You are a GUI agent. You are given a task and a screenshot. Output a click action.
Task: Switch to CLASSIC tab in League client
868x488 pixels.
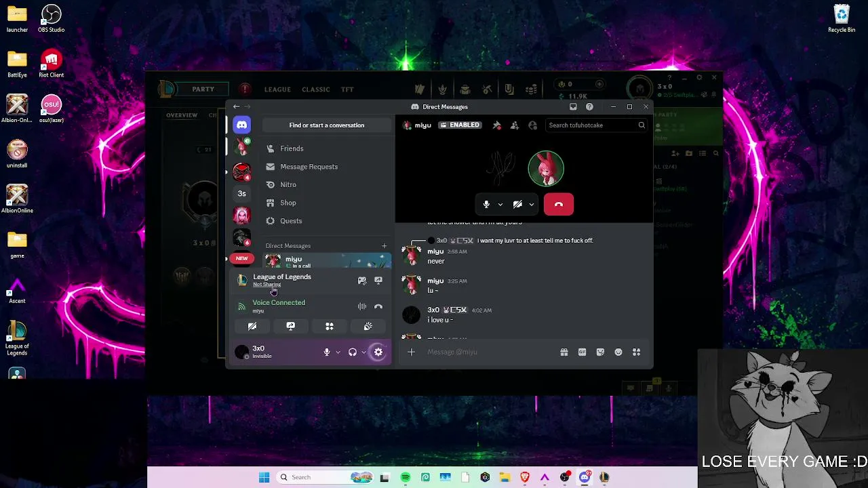point(316,89)
